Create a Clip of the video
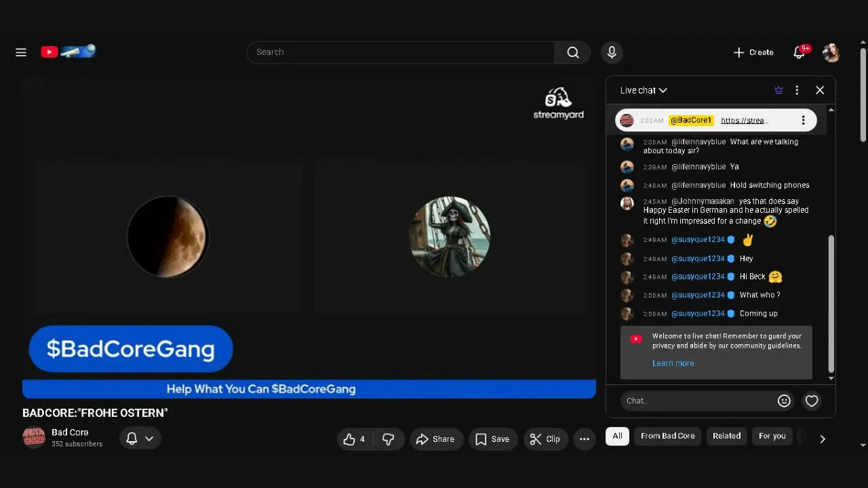Viewport: 868px width, 488px height. click(545, 439)
